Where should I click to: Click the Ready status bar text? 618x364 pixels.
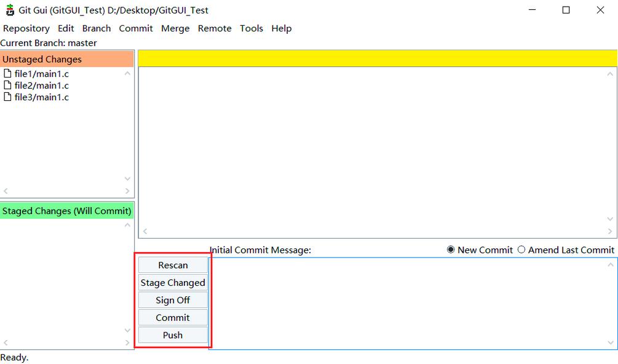[14, 358]
